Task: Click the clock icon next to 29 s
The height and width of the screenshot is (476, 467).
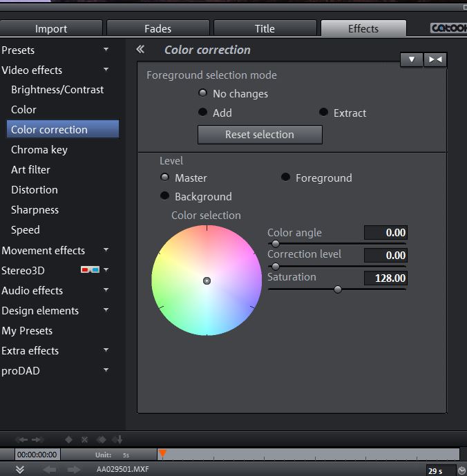Action: pos(461,470)
